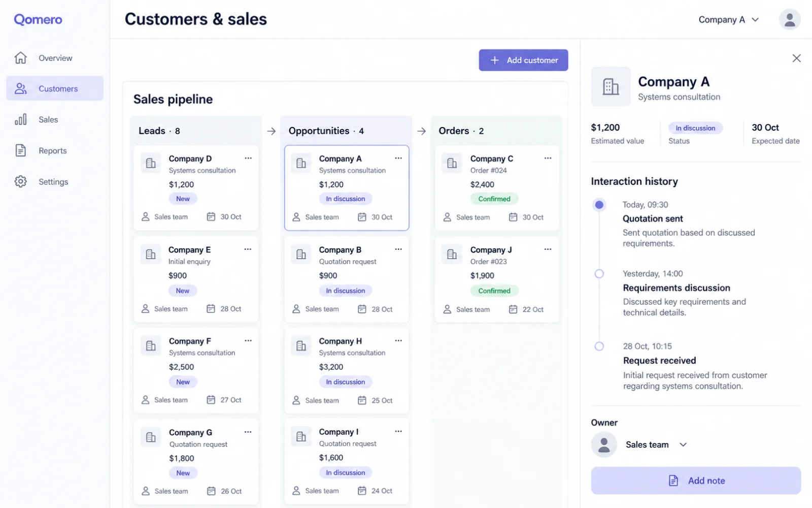Open the more options menu on Company G
Viewport: 812px width, 508px height.
click(x=248, y=432)
